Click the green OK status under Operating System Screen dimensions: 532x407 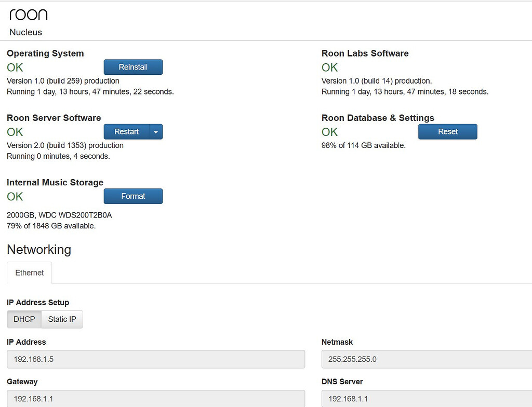[14, 67]
